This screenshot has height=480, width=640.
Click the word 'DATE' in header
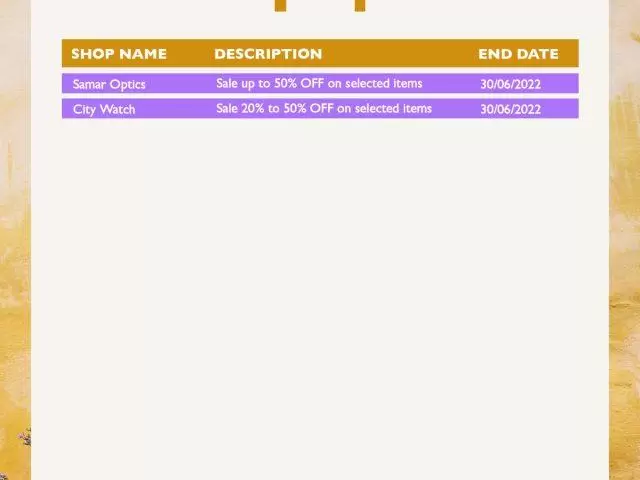click(x=536, y=54)
